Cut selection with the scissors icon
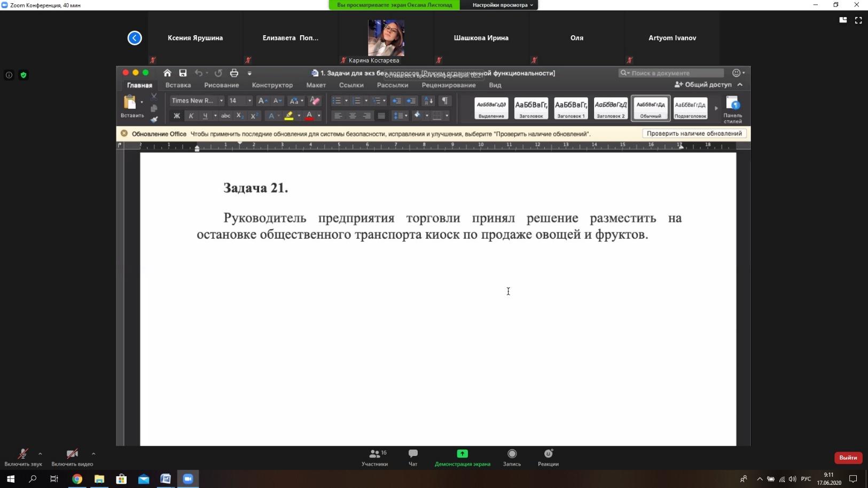Viewport: 868px width, 488px height. [154, 97]
